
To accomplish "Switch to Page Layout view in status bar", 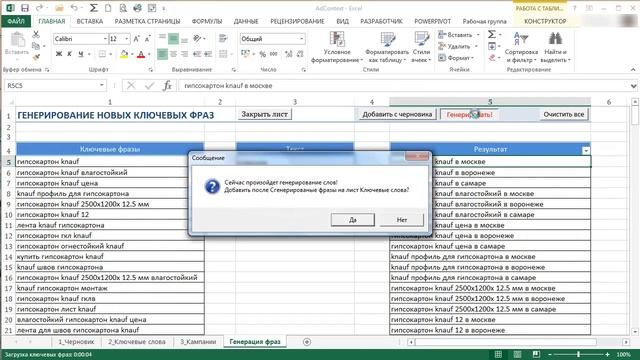I will [517, 354].
